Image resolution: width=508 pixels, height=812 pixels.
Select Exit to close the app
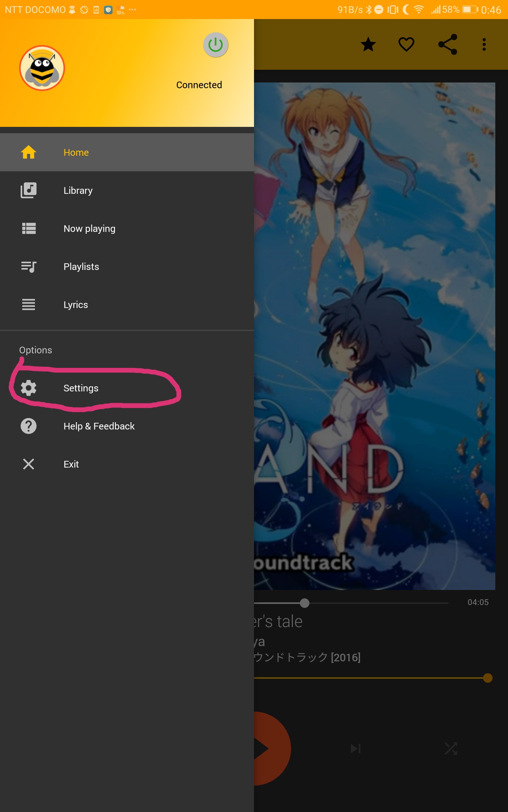coord(127,464)
